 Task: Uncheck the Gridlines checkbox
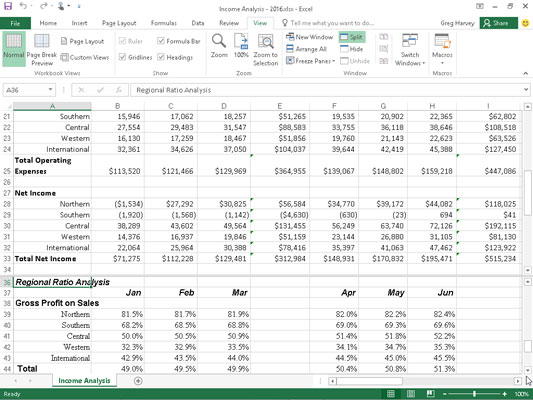click(122, 57)
